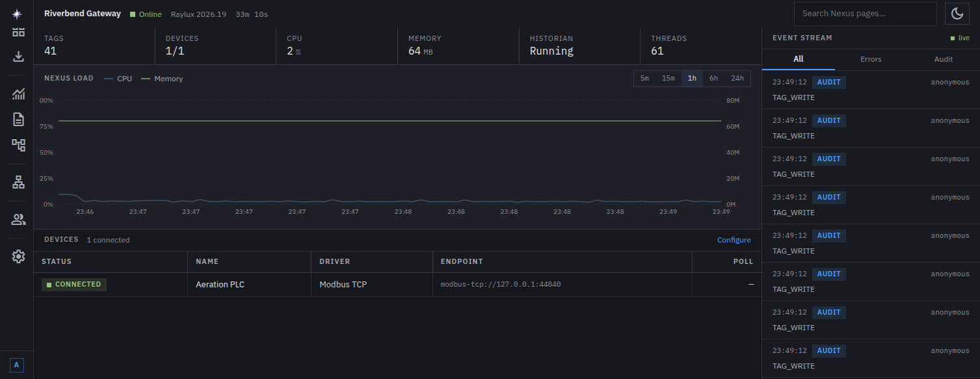
Task: Click the Riverbend Gateway title
Action: pyautogui.click(x=83, y=14)
